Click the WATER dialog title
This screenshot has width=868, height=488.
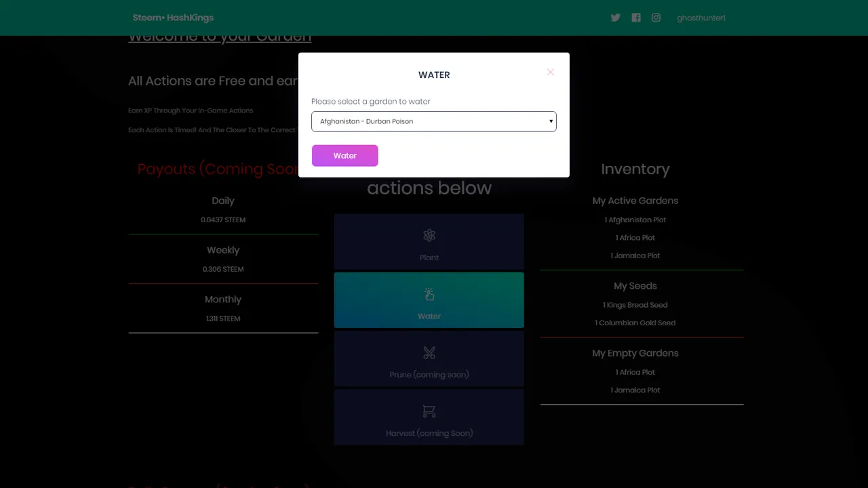click(434, 75)
